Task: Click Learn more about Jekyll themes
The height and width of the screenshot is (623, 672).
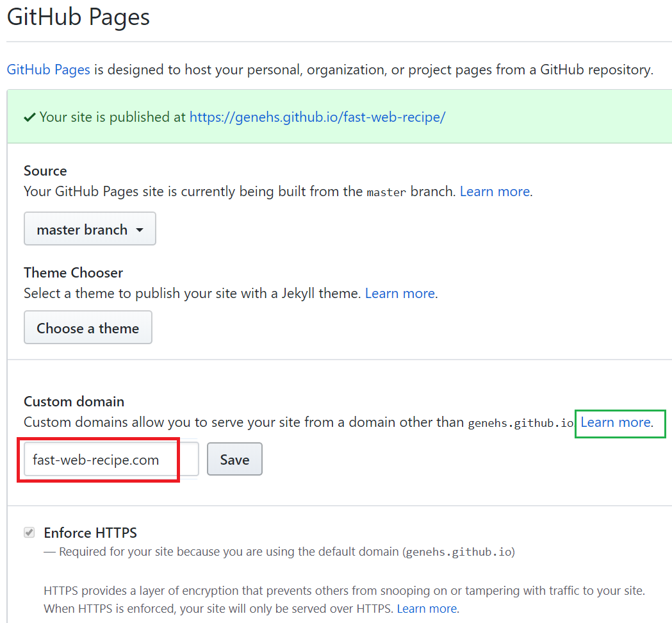Action: 400,294
